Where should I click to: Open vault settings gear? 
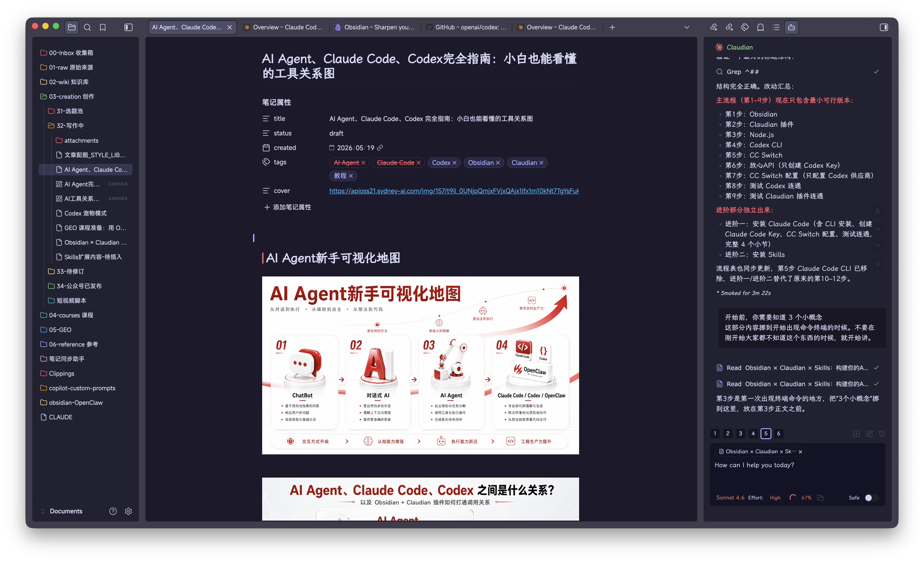pyautogui.click(x=128, y=511)
